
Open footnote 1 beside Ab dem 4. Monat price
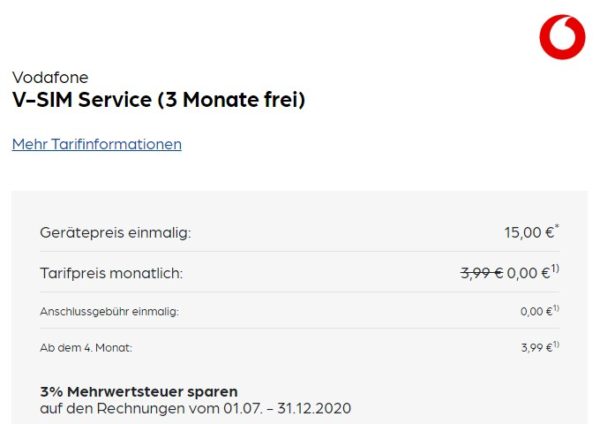click(556, 343)
